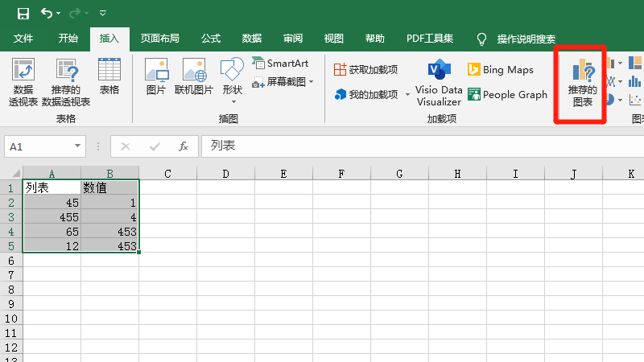Click cell A1 containing 列表

pyautogui.click(x=52, y=187)
